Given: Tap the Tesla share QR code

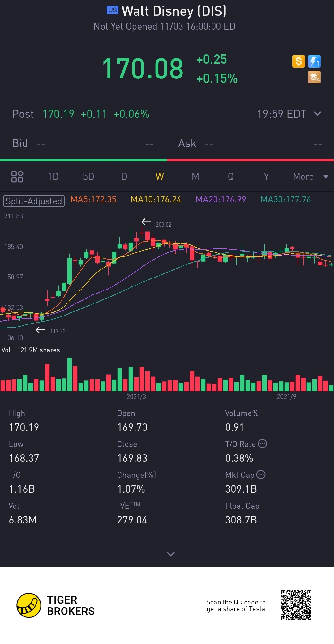Looking at the screenshot, I should pyautogui.click(x=296, y=605).
